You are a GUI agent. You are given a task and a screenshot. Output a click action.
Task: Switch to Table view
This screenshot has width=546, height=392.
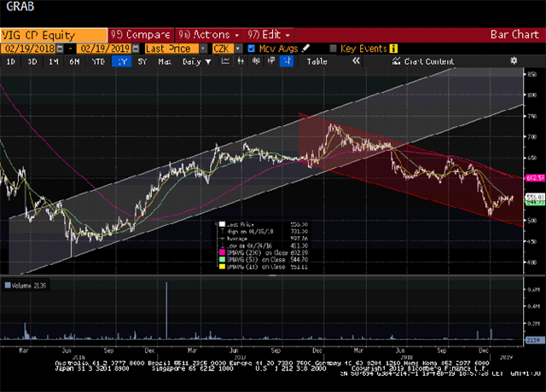coord(317,61)
